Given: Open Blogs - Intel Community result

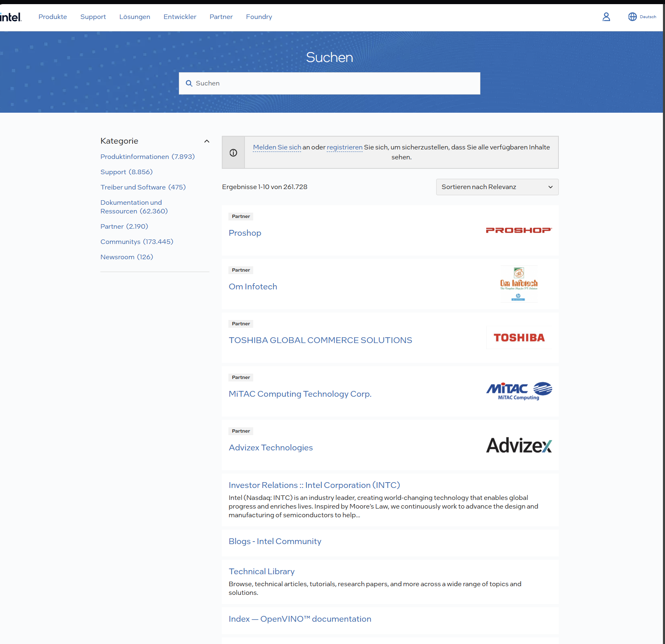Looking at the screenshot, I should [275, 541].
